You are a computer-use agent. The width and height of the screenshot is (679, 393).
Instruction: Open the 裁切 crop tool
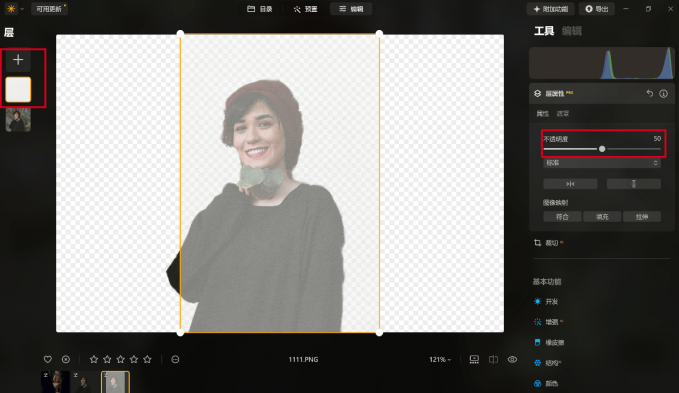[548, 243]
